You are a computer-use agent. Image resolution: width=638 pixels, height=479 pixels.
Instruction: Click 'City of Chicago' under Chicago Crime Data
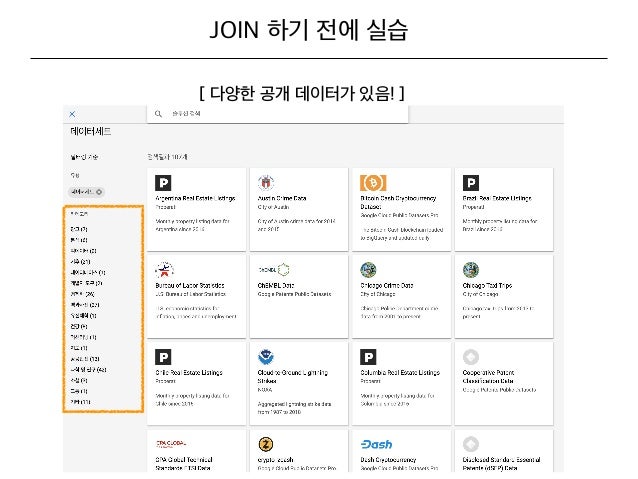[x=378, y=294]
